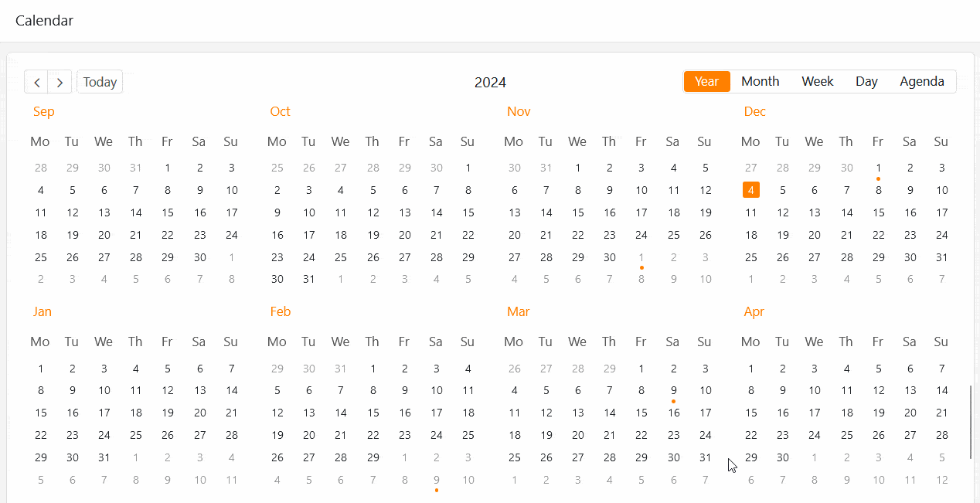Select December 1 with event dot
The height and width of the screenshot is (503, 980).
(x=878, y=168)
